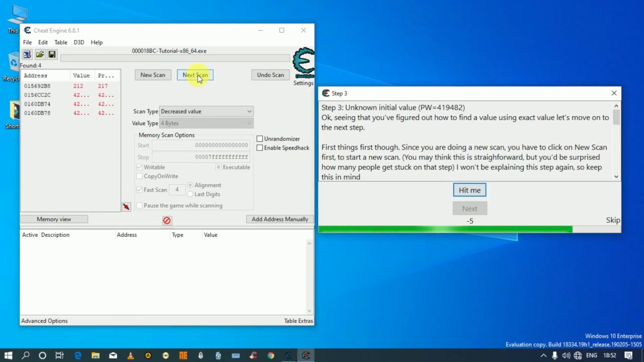Click the Memory view button

[54, 219]
